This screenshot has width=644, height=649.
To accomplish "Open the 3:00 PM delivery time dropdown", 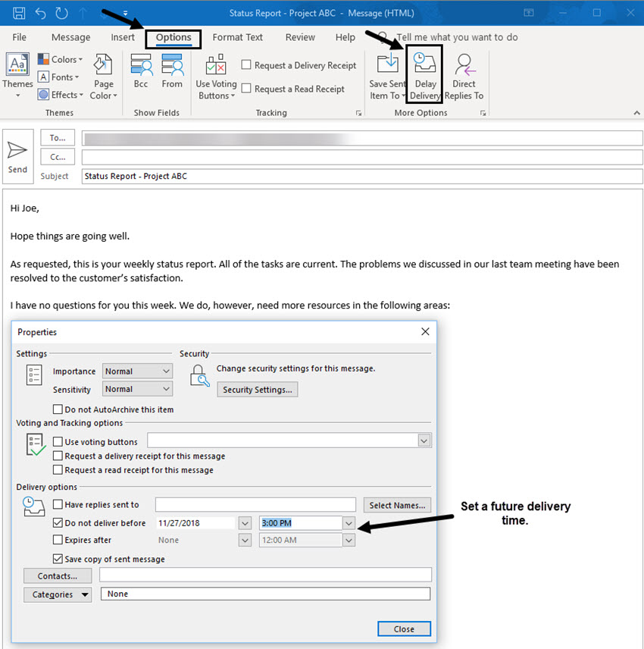I will point(347,522).
